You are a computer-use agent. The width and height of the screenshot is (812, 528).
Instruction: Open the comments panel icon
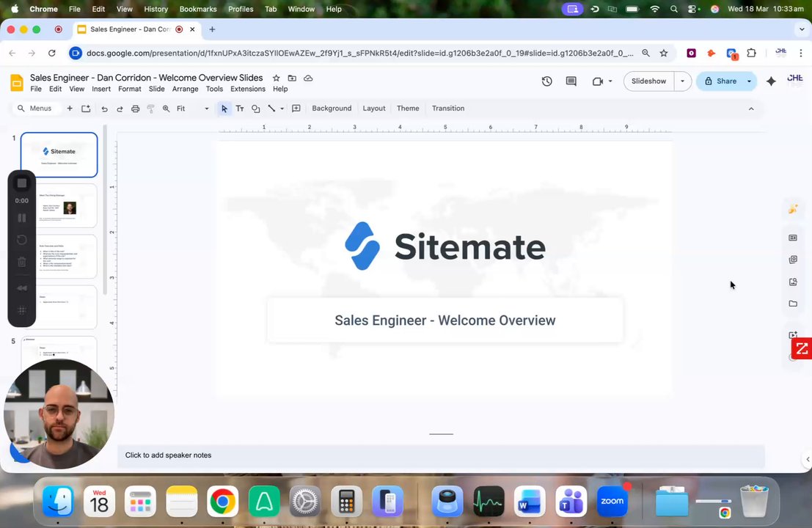571,81
